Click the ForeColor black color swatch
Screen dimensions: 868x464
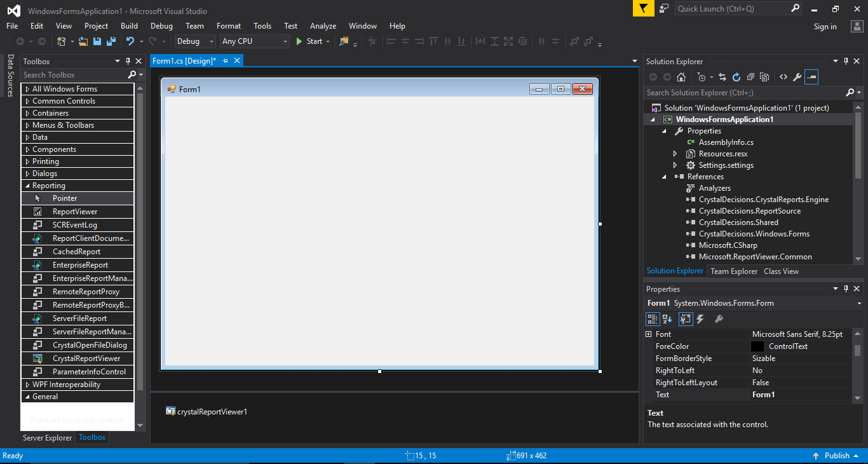[757, 346]
